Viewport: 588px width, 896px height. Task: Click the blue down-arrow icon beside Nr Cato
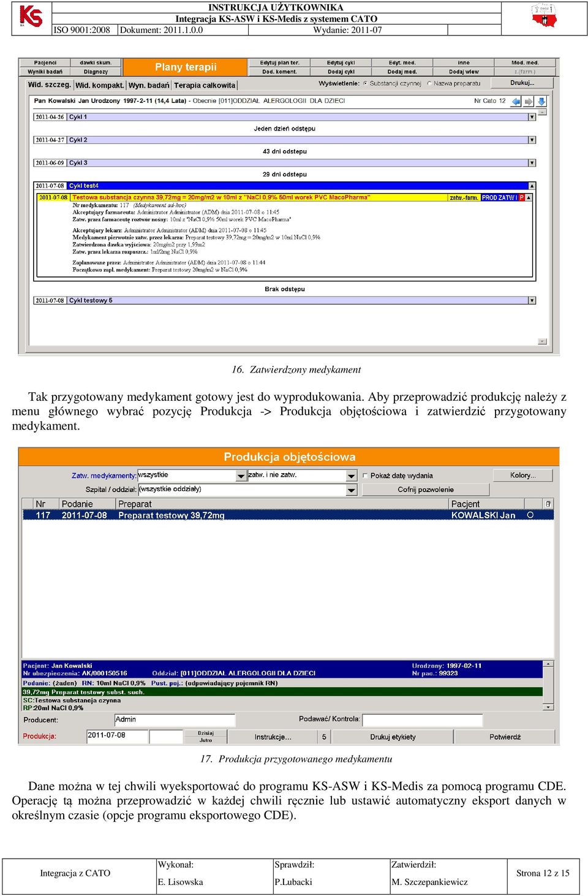tap(541, 101)
